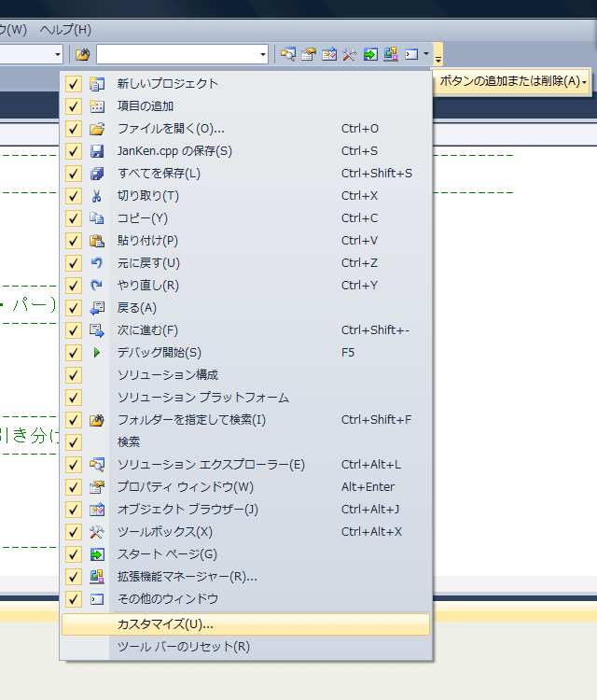Open the Object Browser from the toolbar
Image resolution: width=597 pixels, height=700 pixels.
(329, 54)
